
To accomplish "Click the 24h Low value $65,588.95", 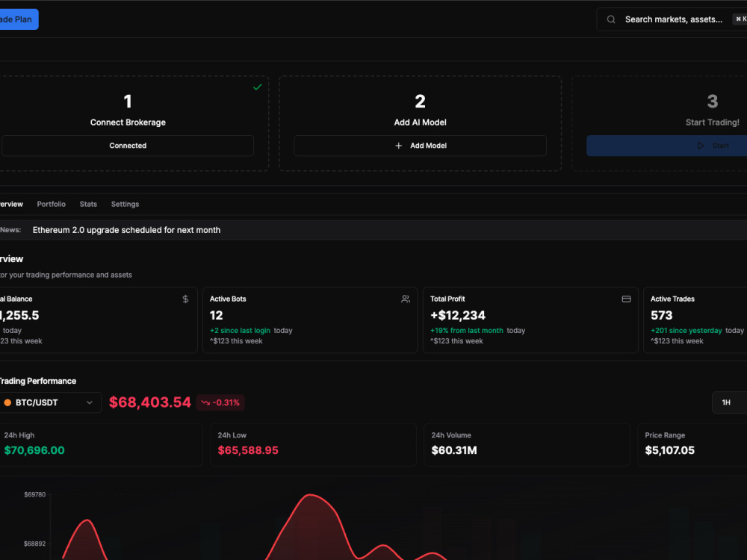I will click(248, 450).
